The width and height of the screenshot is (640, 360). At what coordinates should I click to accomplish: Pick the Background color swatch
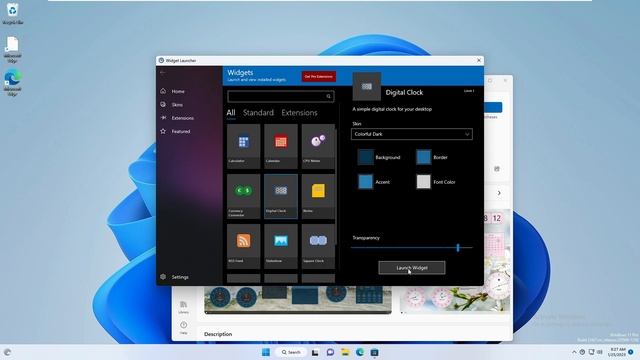click(366, 157)
